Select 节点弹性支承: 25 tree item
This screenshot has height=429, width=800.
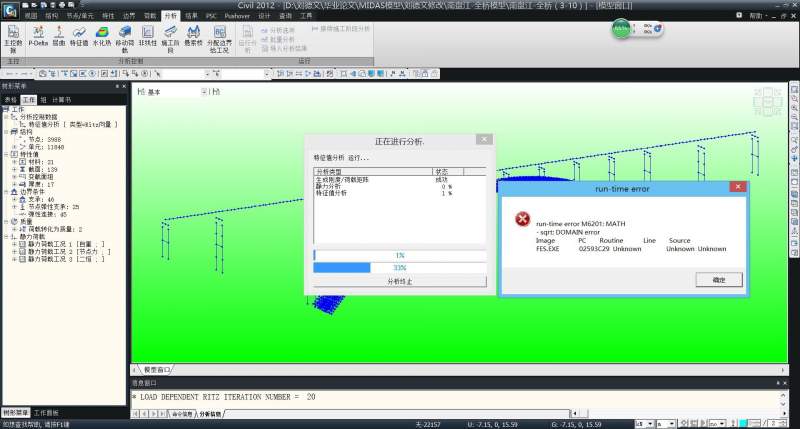pos(54,207)
